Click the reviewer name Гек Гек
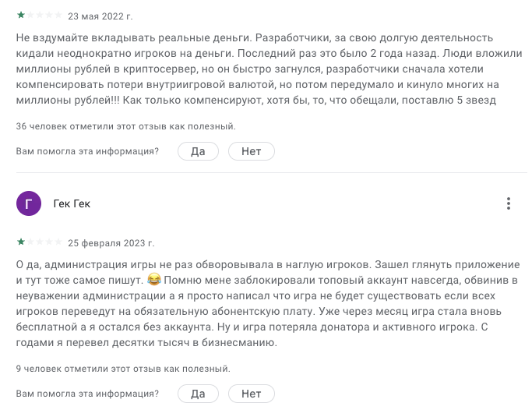This screenshot has height=410, width=532. click(72, 204)
